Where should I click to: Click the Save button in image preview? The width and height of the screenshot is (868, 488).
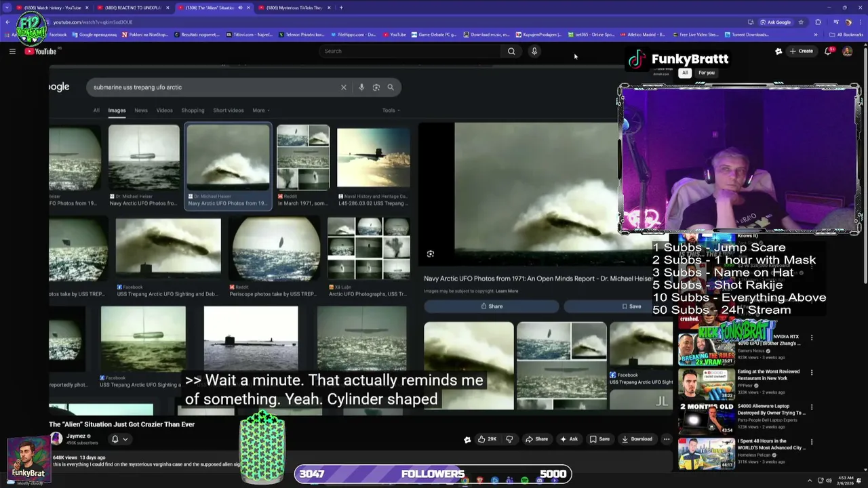tap(631, 306)
